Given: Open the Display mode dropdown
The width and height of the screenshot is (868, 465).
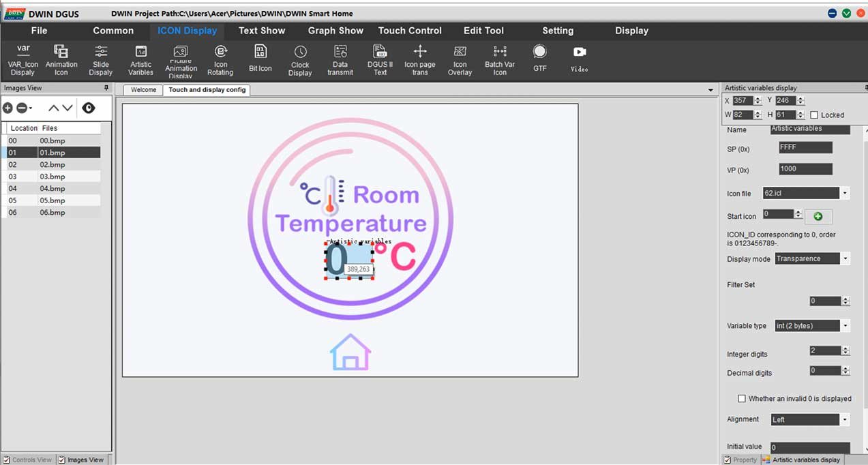Looking at the screenshot, I should point(844,258).
